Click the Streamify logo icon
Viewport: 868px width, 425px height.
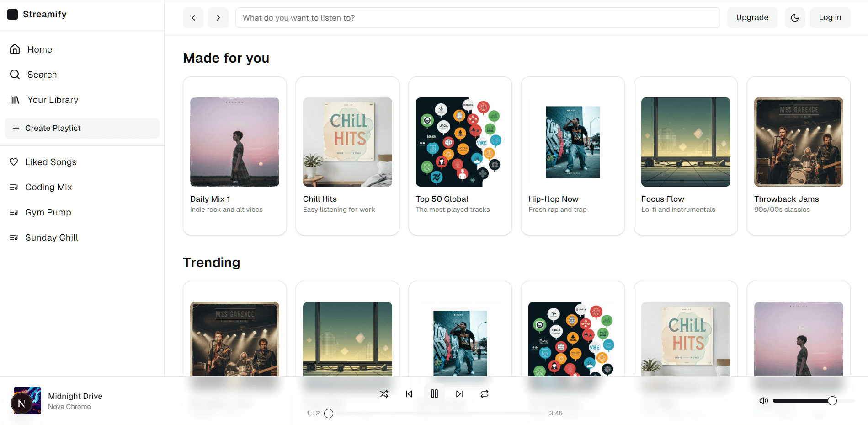coord(13,14)
